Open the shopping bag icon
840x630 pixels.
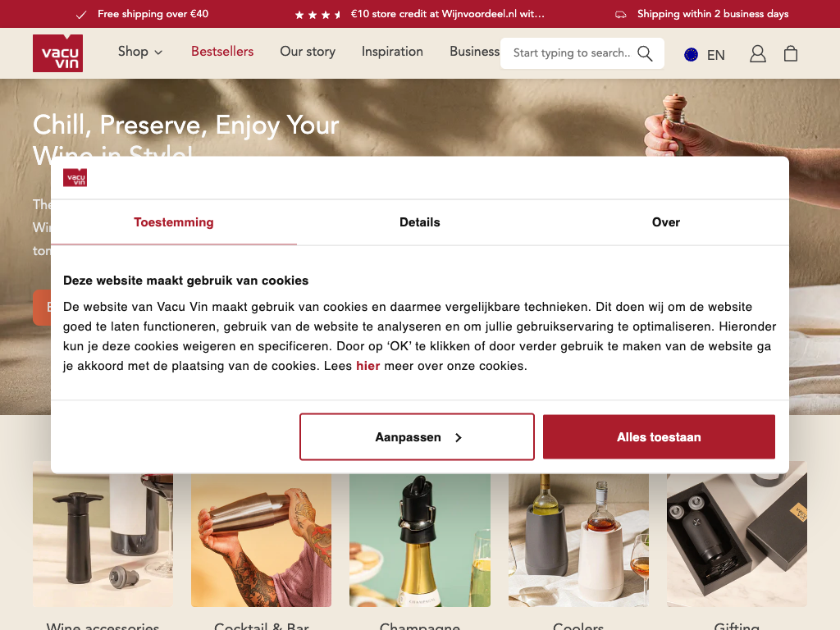pos(791,53)
